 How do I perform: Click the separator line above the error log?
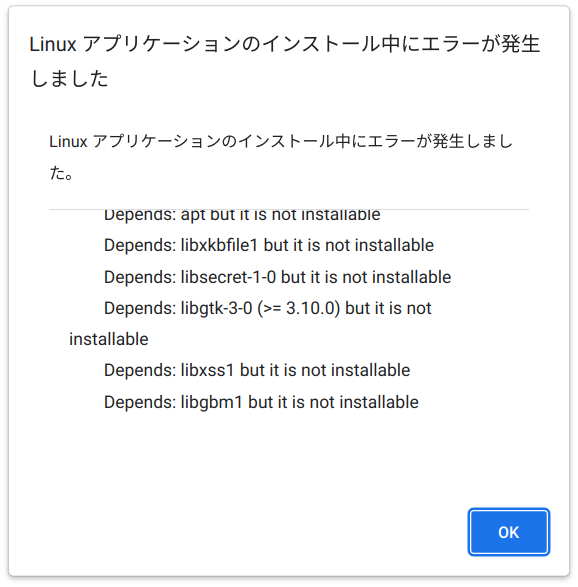coord(289,209)
